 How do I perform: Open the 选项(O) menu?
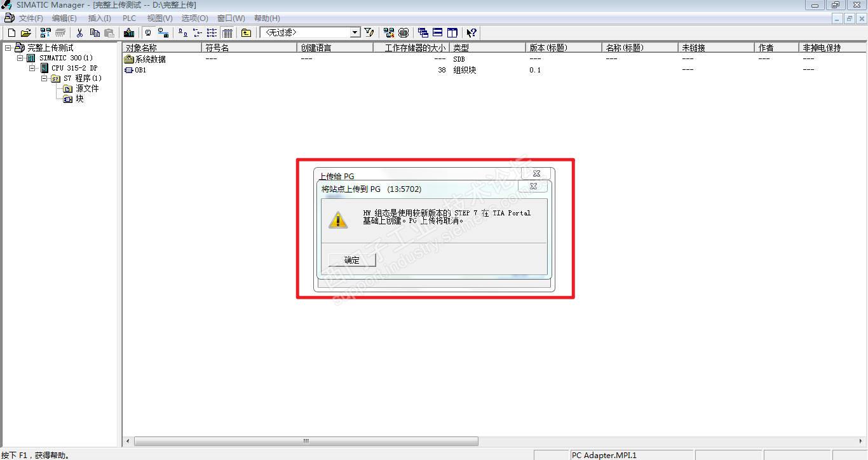tap(194, 18)
